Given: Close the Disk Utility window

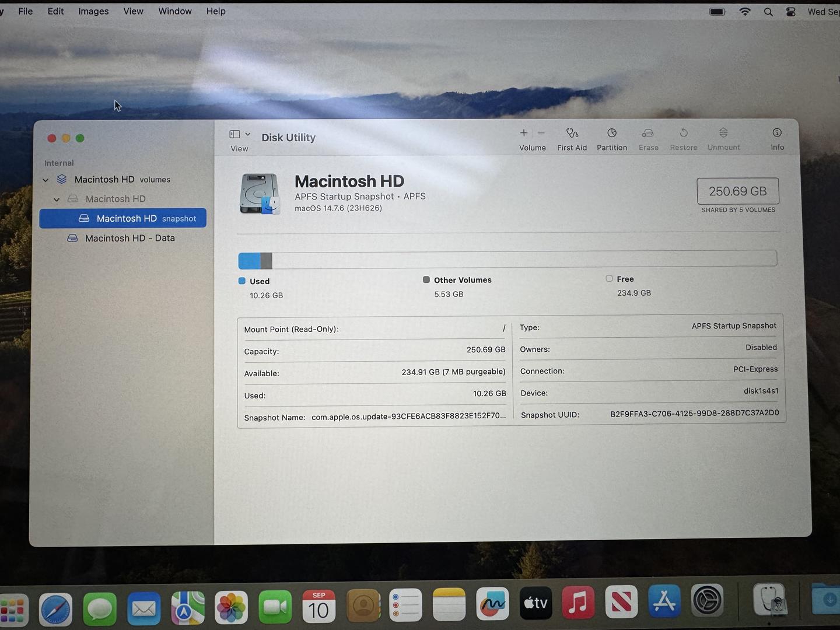Looking at the screenshot, I should coord(51,138).
